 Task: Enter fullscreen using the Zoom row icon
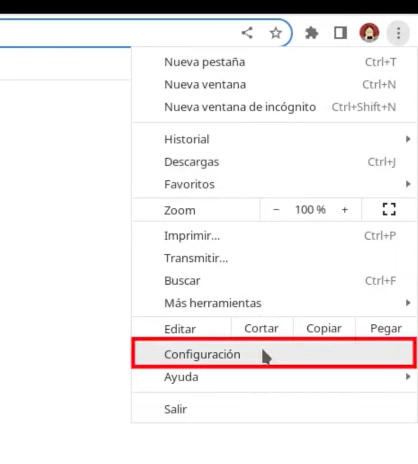pos(389,210)
